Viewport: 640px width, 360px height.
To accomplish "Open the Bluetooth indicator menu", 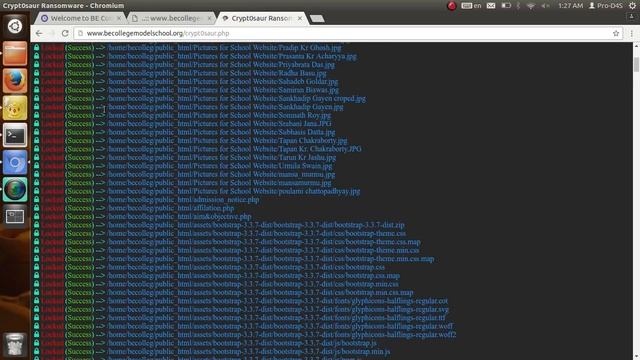I will click(x=518, y=6).
